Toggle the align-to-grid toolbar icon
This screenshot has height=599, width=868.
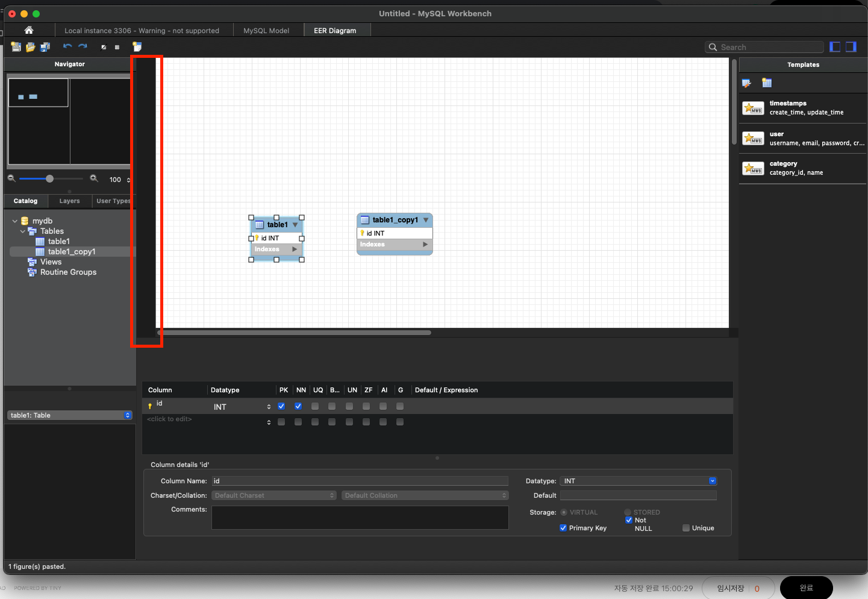pos(117,47)
